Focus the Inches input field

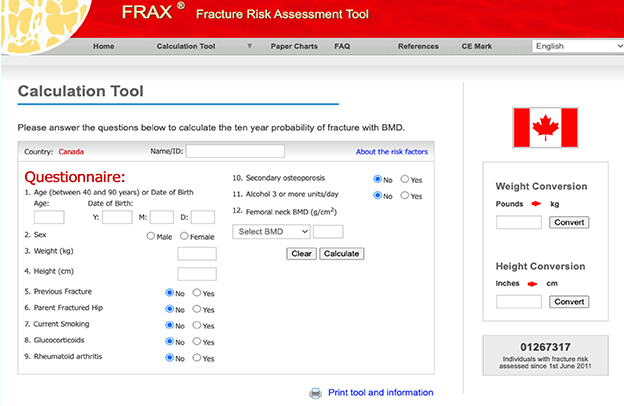click(x=519, y=302)
